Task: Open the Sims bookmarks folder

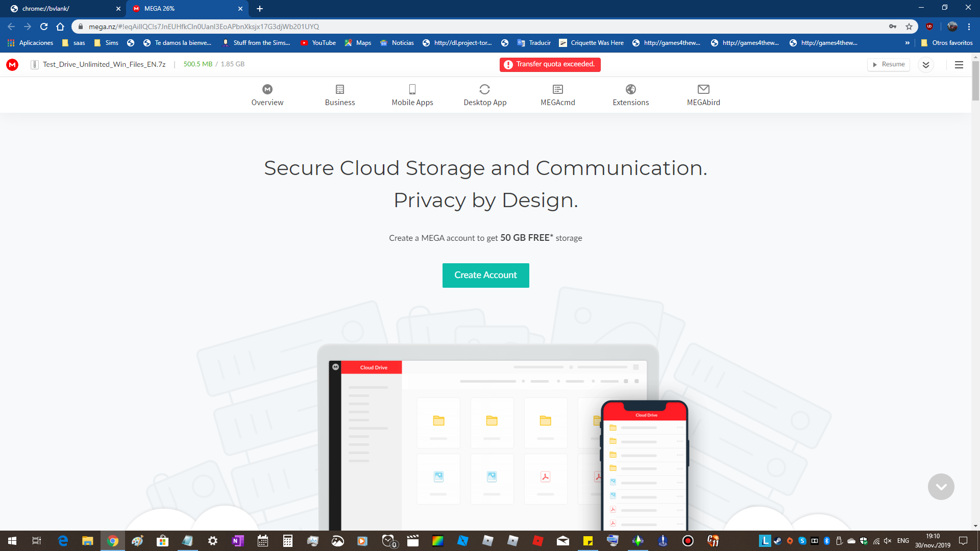Action: click(106, 43)
